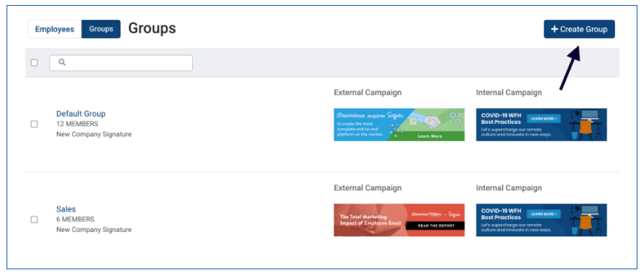Open Default Group's COVID-19 WFH internal banner

[x=541, y=125]
